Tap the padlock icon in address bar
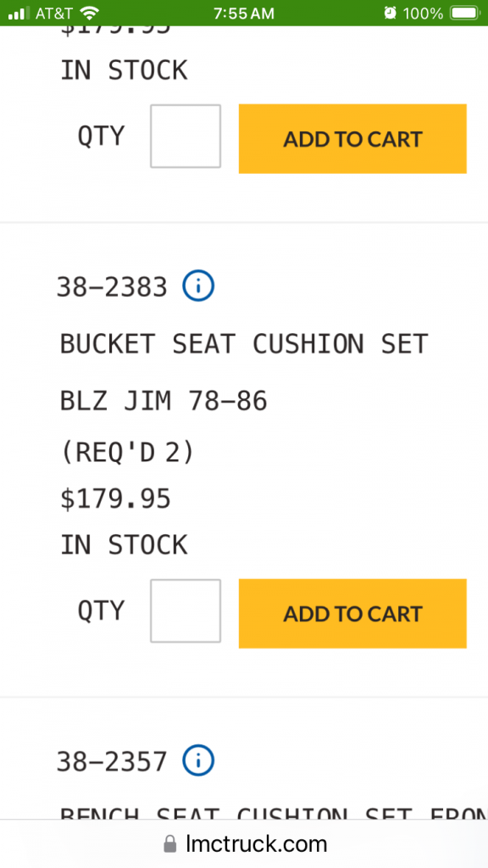Image resolution: width=488 pixels, height=868 pixels. (170, 844)
